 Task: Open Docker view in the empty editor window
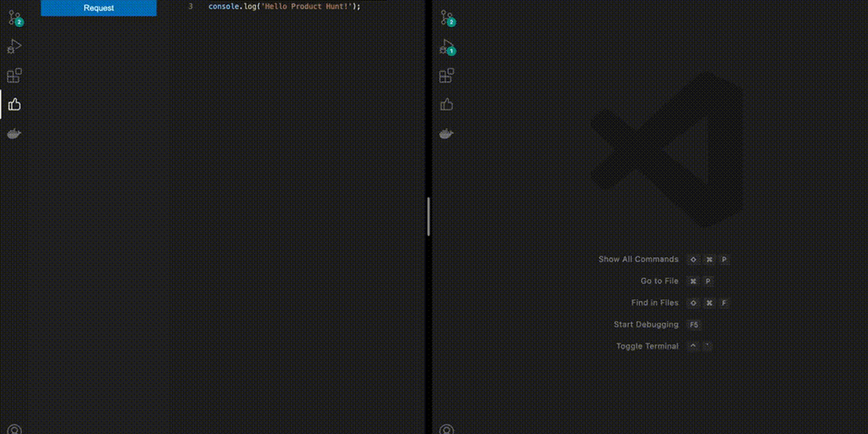[447, 133]
